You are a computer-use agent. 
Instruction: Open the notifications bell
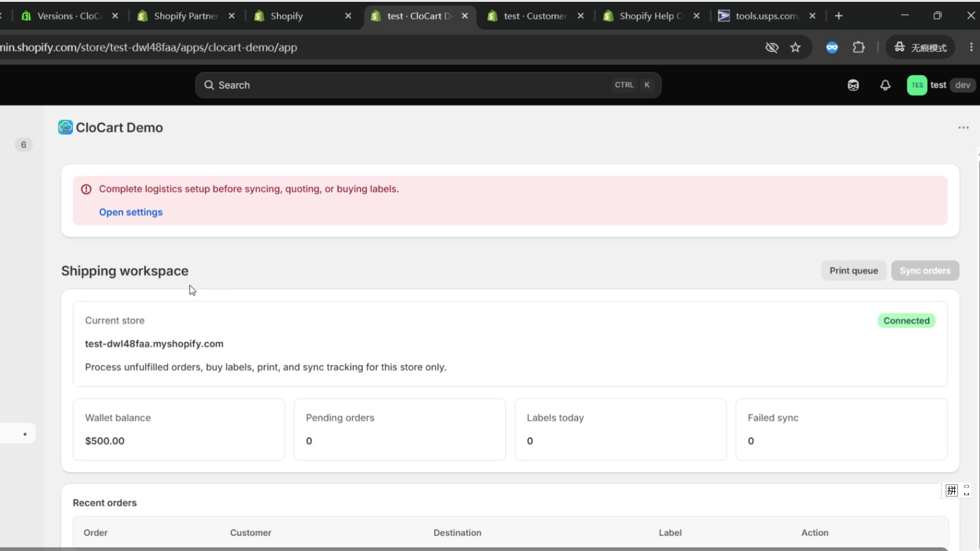(x=885, y=85)
